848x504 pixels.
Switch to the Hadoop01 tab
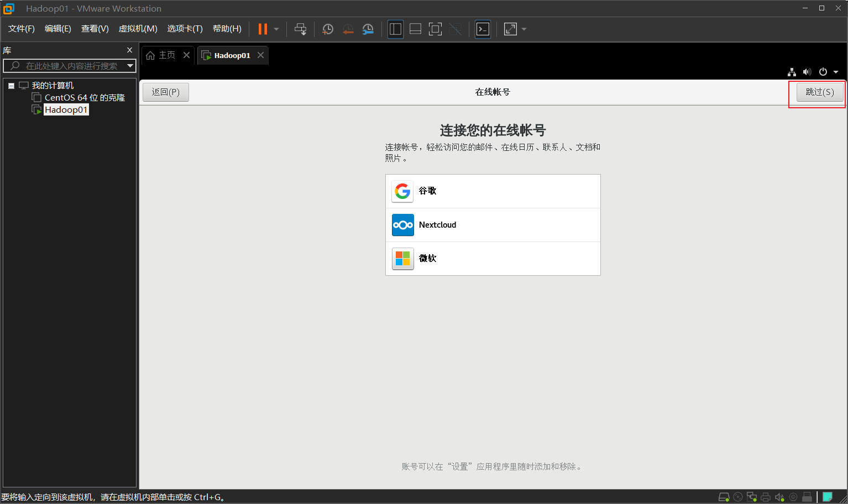(x=232, y=55)
